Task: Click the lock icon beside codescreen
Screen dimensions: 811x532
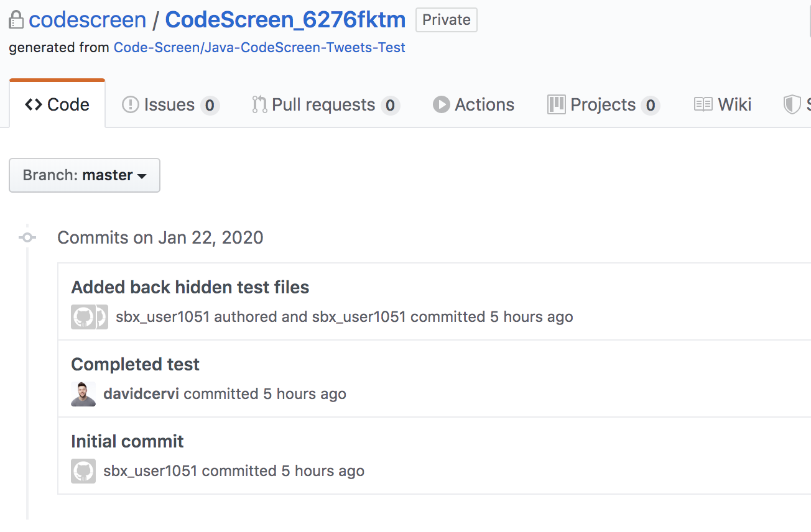Action: (16, 20)
